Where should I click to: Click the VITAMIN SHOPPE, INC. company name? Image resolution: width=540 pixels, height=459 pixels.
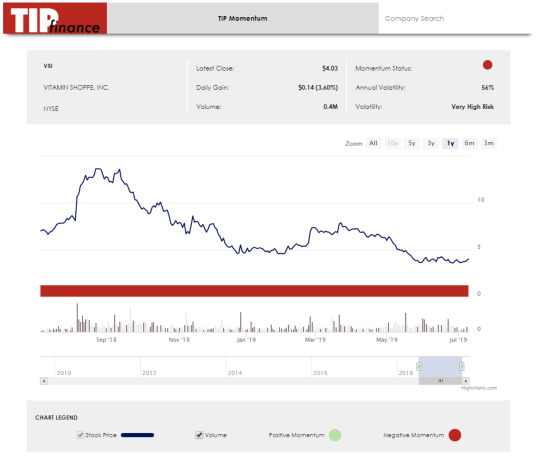(x=76, y=87)
